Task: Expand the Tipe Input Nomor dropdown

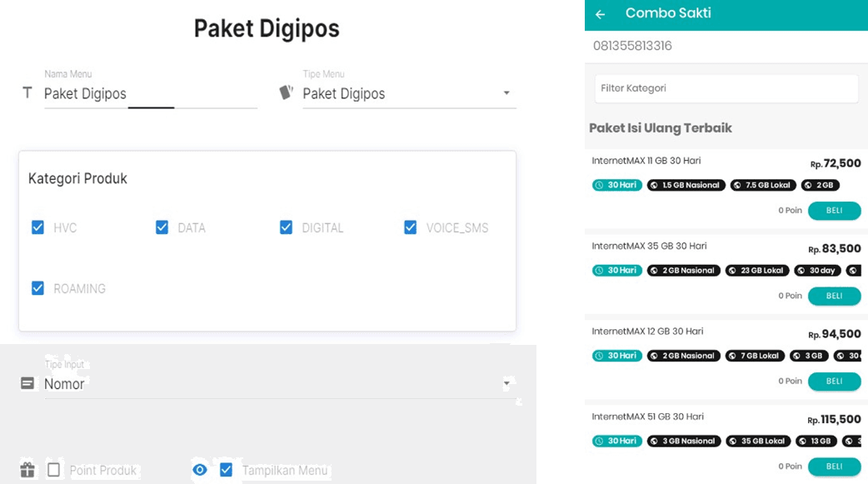Action: click(505, 384)
